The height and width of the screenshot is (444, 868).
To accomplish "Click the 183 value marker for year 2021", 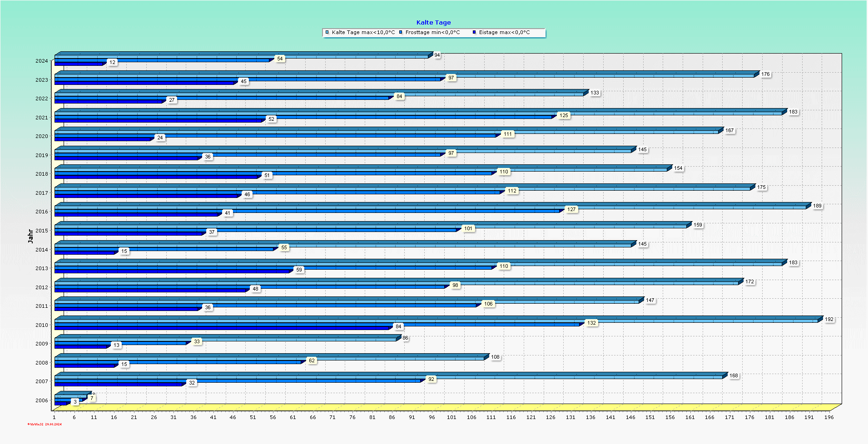I will (794, 112).
